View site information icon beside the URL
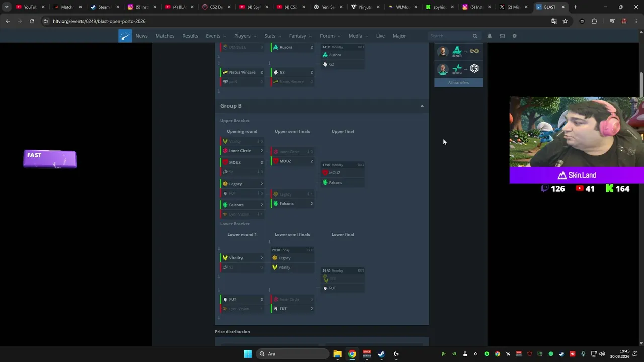The image size is (644, 362). coord(46,21)
